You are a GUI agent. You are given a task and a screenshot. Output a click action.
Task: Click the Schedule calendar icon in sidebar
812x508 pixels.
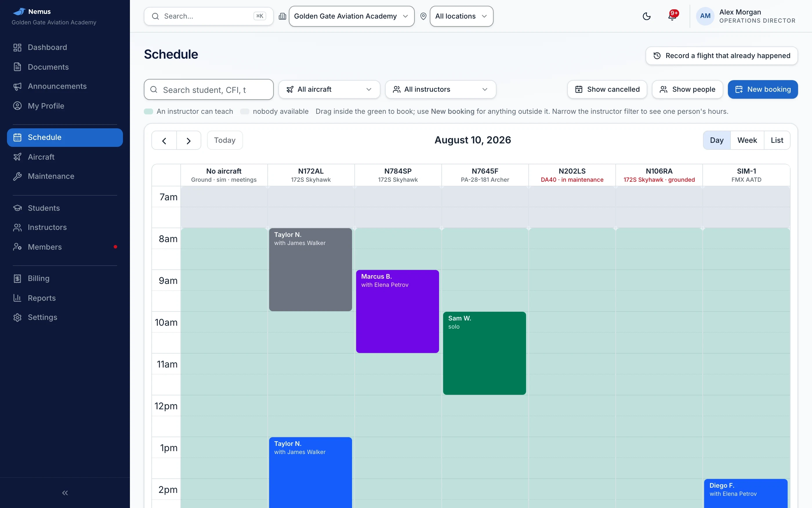point(17,137)
